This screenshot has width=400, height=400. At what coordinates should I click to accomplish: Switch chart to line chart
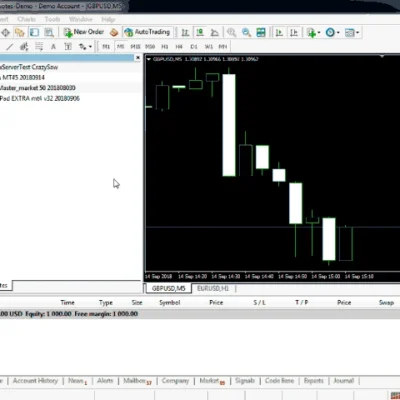(215, 32)
